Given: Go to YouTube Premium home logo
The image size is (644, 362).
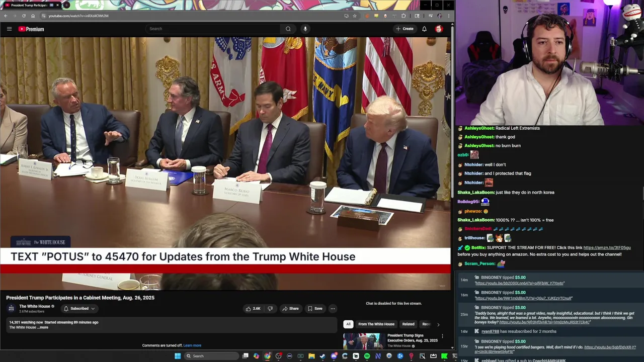Looking at the screenshot, I should 31,29.
